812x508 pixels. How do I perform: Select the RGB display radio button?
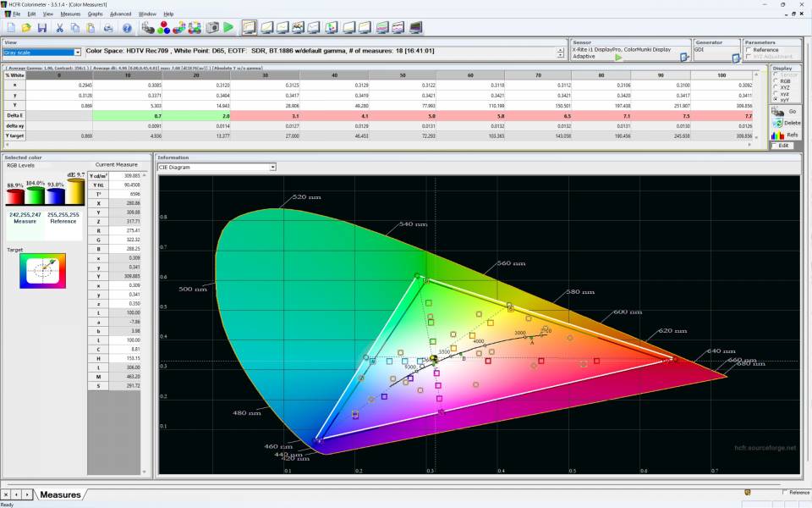[x=776, y=81]
